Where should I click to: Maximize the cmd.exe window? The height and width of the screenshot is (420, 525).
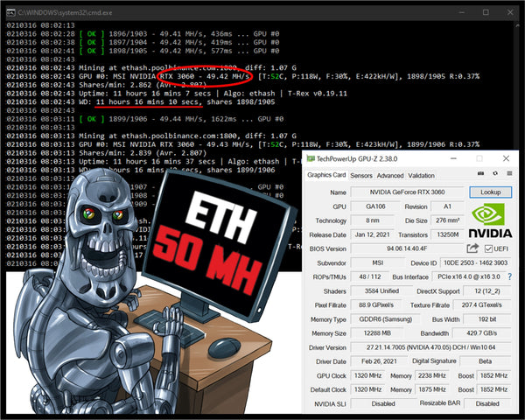tap(486, 12)
